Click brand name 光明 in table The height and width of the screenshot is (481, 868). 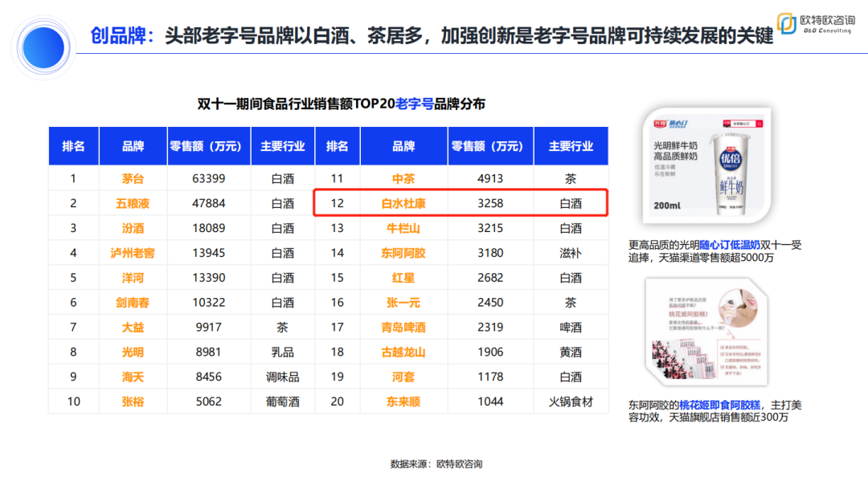(133, 353)
